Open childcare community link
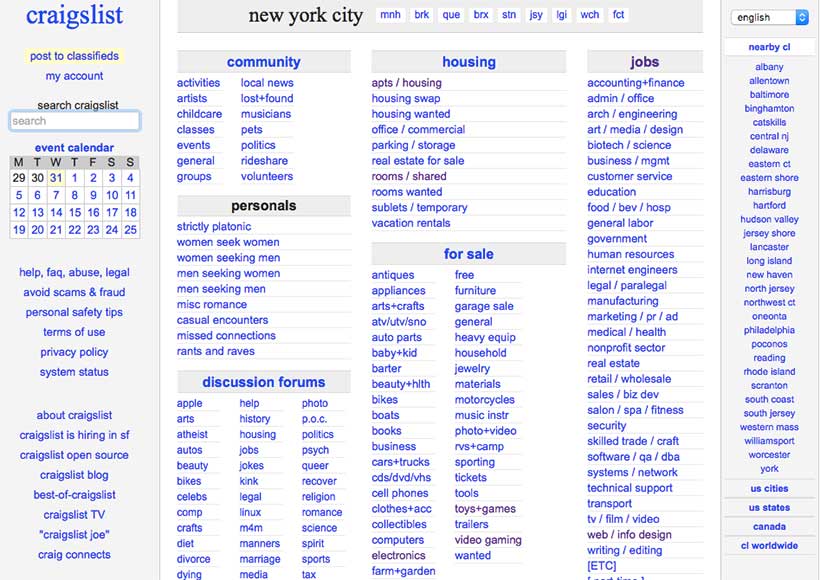Screen dimensions: 820x580 pyautogui.click(x=199, y=114)
